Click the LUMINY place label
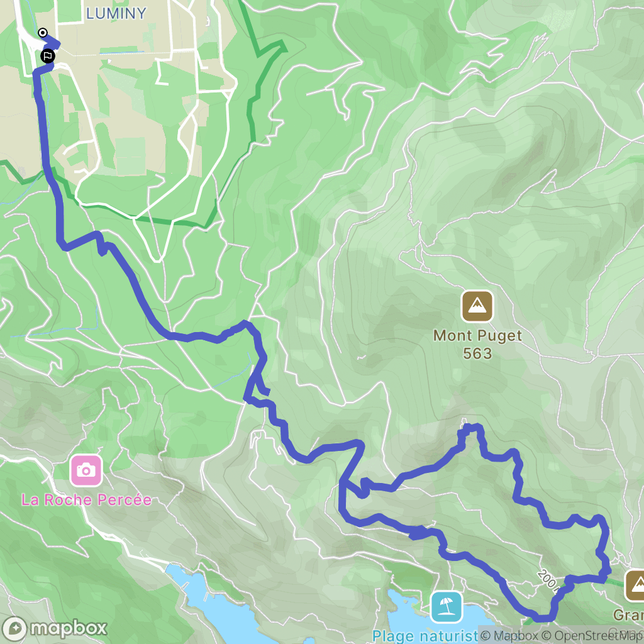 116,14
